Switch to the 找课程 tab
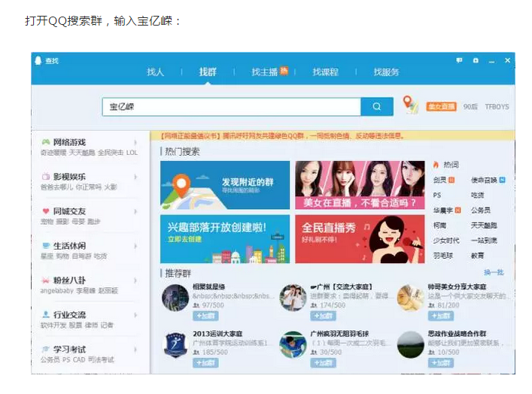The image size is (532, 394). coord(325,72)
